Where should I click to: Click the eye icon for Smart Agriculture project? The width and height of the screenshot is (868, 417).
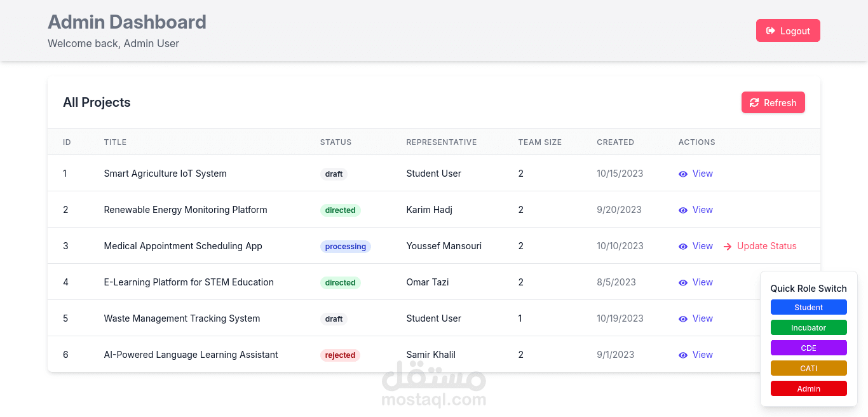pos(683,174)
